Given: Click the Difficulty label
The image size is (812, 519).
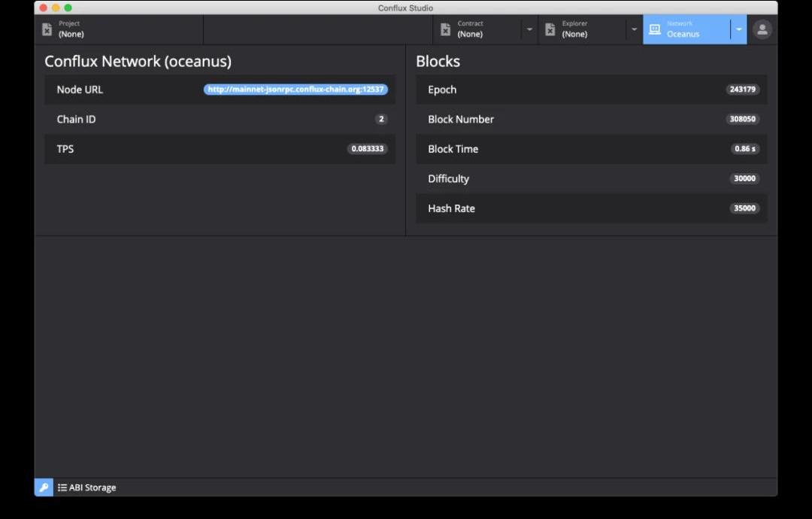Looking at the screenshot, I should coord(448,179).
